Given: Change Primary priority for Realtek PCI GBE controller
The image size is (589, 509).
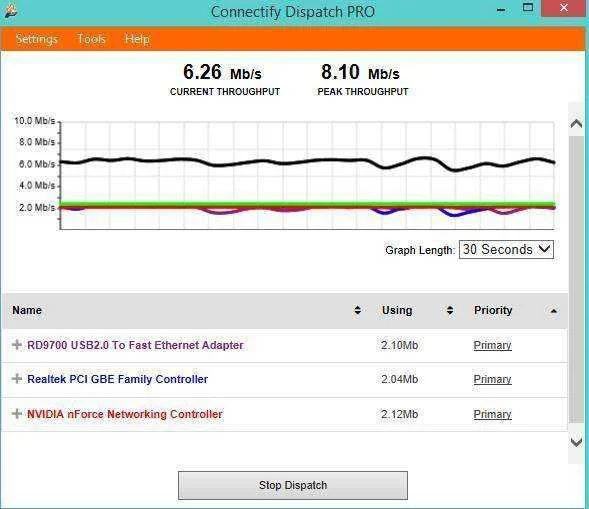Looking at the screenshot, I should (x=492, y=379).
